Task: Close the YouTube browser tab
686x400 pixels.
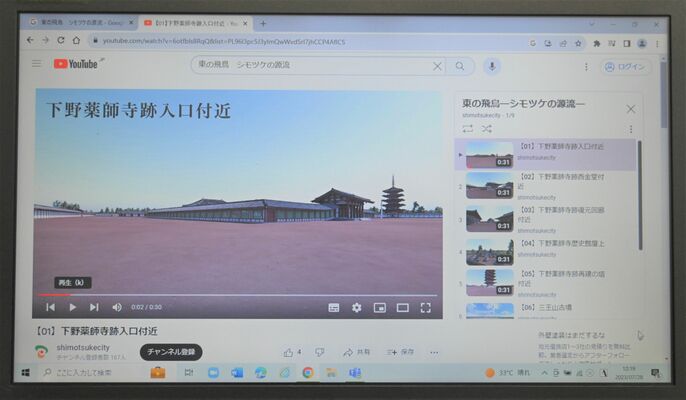Action: pyautogui.click(x=245, y=24)
